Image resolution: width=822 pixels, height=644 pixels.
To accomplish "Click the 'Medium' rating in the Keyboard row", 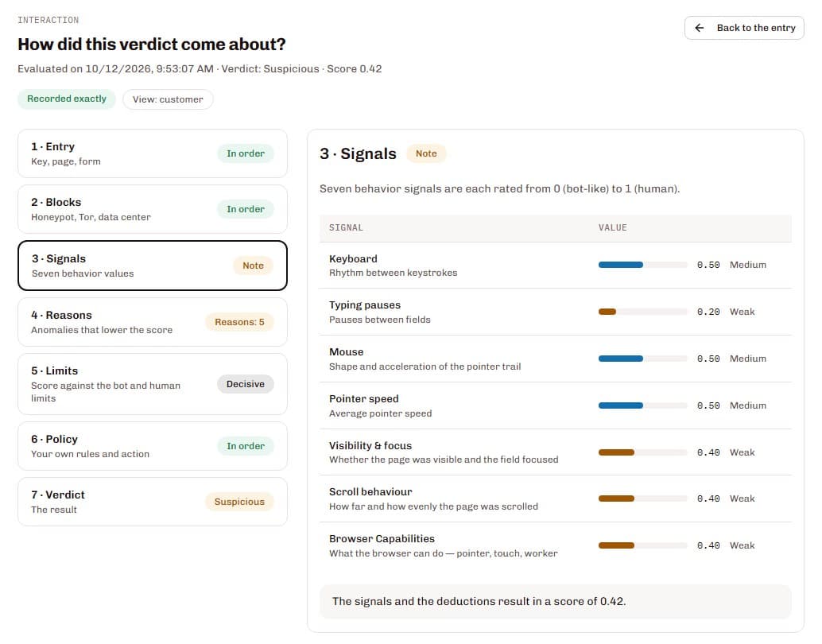I will [x=748, y=265].
